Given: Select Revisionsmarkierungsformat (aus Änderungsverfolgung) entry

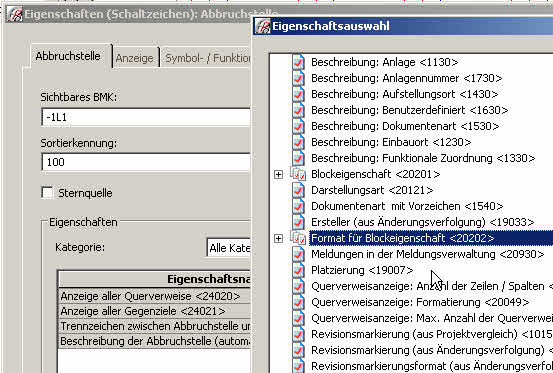Looking at the screenshot, I should point(432,366).
